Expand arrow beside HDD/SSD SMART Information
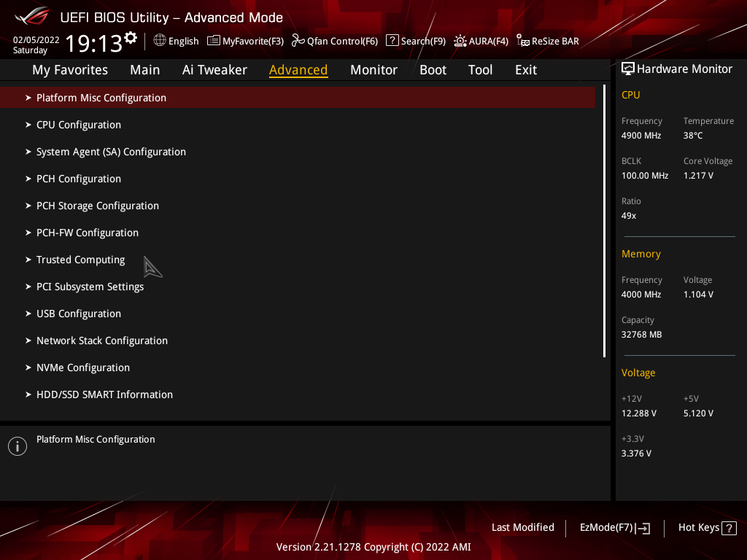 click(28, 394)
